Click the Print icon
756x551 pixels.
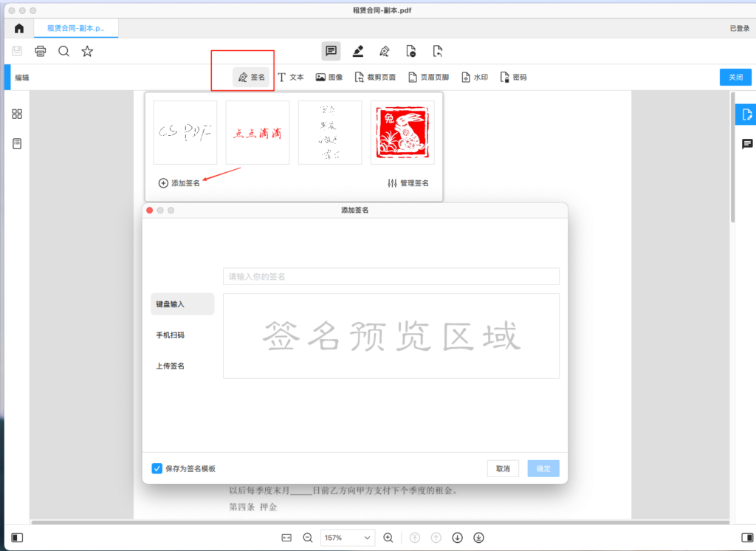(41, 51)
